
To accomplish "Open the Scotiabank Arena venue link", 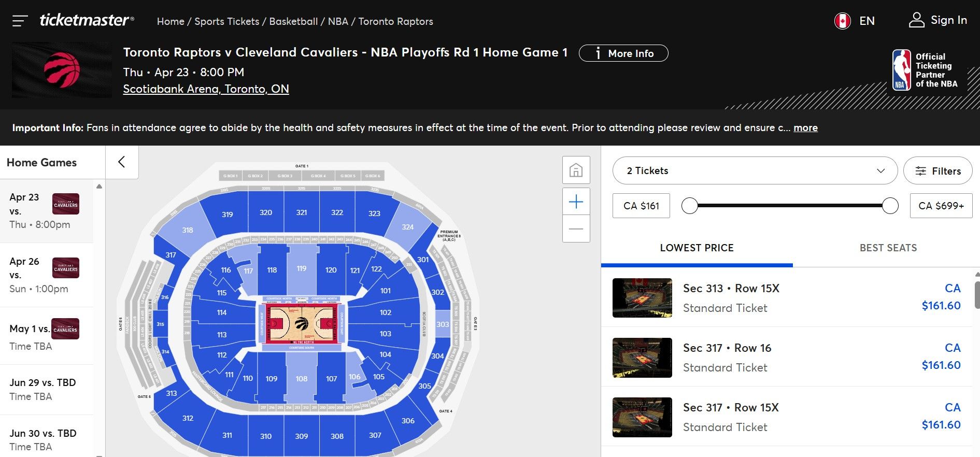I will pyautogui.click(x=206, y=89).
